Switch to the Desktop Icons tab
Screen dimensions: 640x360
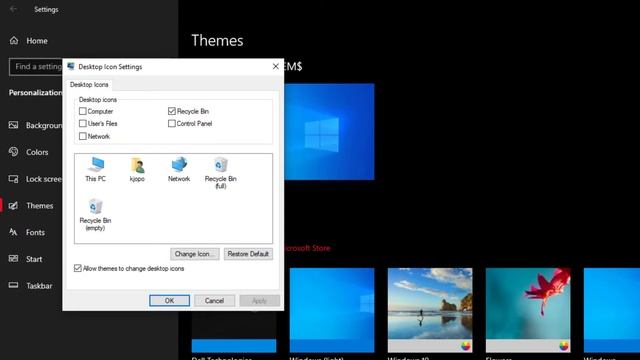89,84
